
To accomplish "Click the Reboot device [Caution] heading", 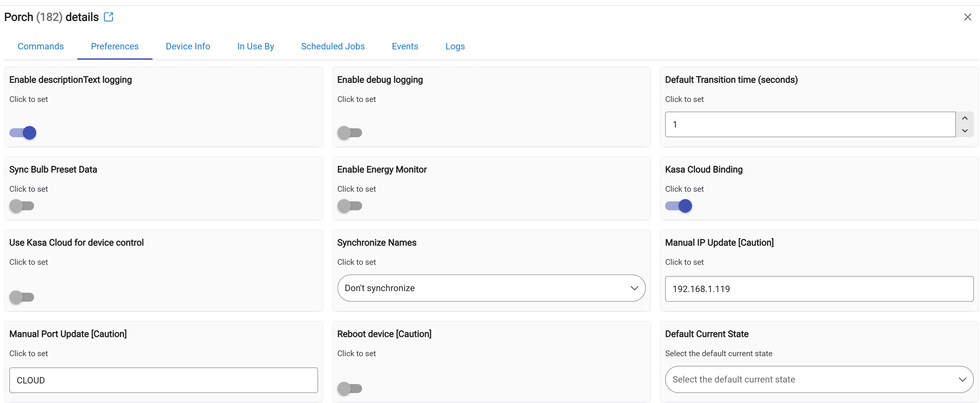I will coord(384,334).
